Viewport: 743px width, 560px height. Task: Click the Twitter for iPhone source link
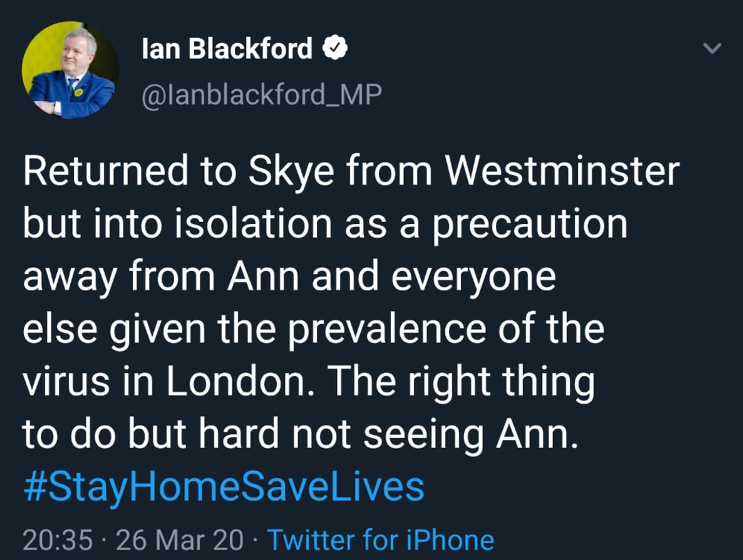[x=381, y=540]
